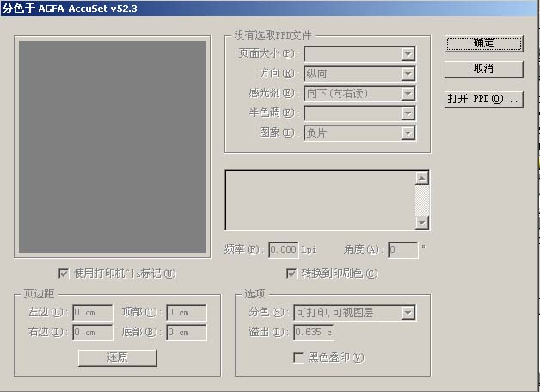540x392 pixels.
Task: Open the 感光剂 dropdown
Action: point(359,93)
